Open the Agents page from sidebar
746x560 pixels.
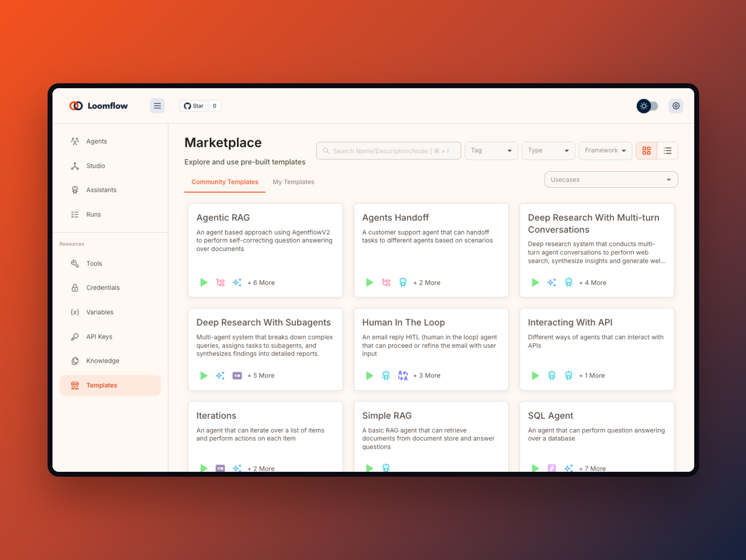pyautogui.click(x=110, y=141)
